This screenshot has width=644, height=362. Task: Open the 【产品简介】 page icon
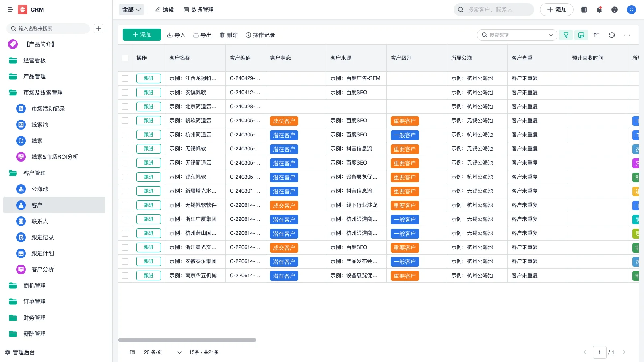tap(13, 44)
